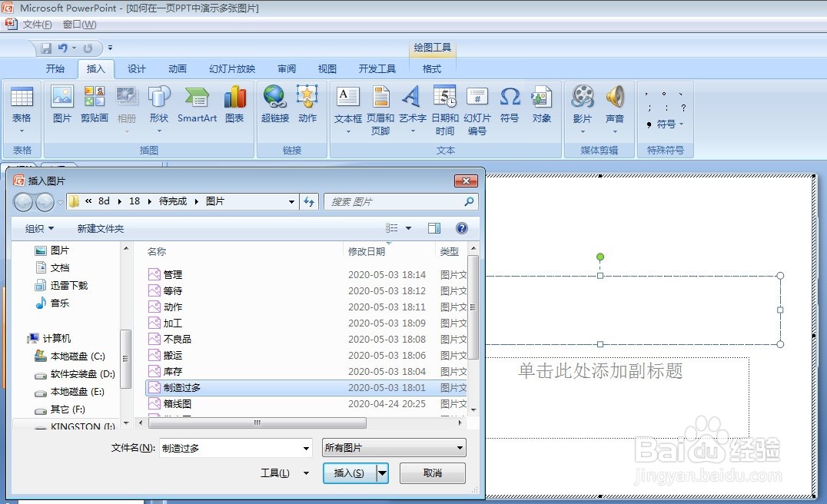Switch to the Review (审阅) tab
827x504 pixels.
[287, 68]
